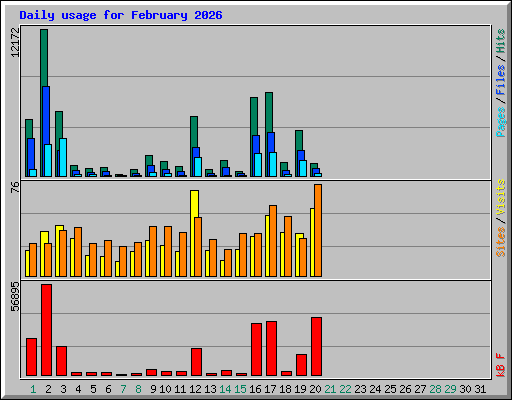Click the green Hits bar for day 17
This screenshot has width=512, height=400.
point(269,112)
